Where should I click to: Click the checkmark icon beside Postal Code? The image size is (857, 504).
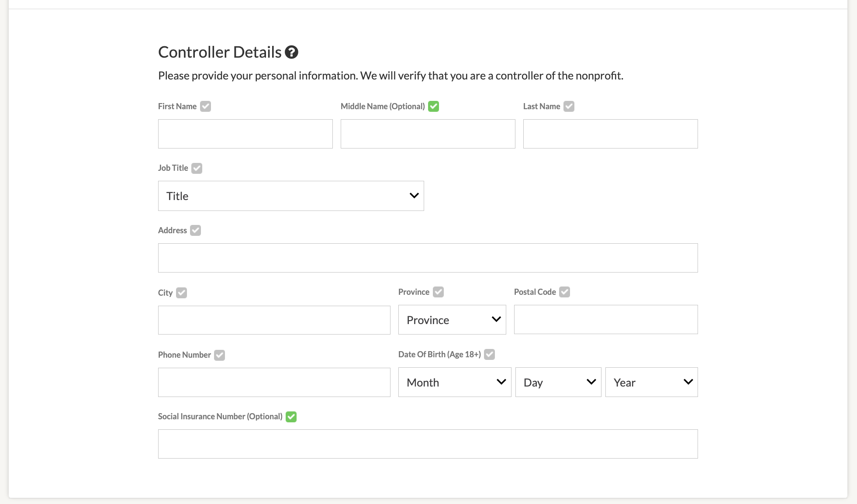[x=564, y=292]
